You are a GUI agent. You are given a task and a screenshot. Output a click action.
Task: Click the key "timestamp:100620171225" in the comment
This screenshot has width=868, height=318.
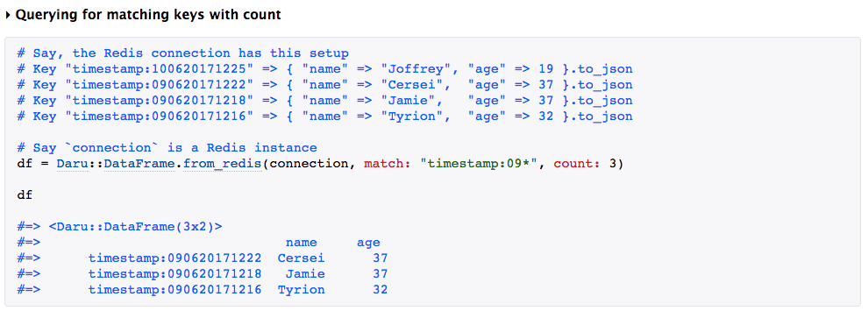160,70
